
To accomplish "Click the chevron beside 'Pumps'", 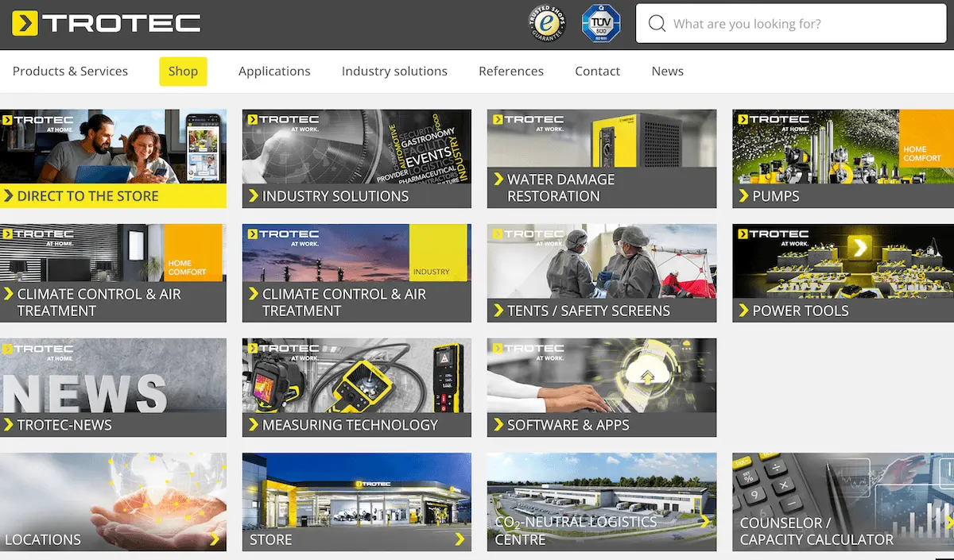I will [x=743, y=196].
